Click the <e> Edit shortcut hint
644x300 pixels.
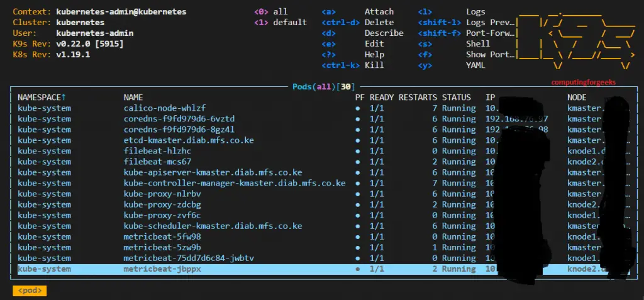353,43
